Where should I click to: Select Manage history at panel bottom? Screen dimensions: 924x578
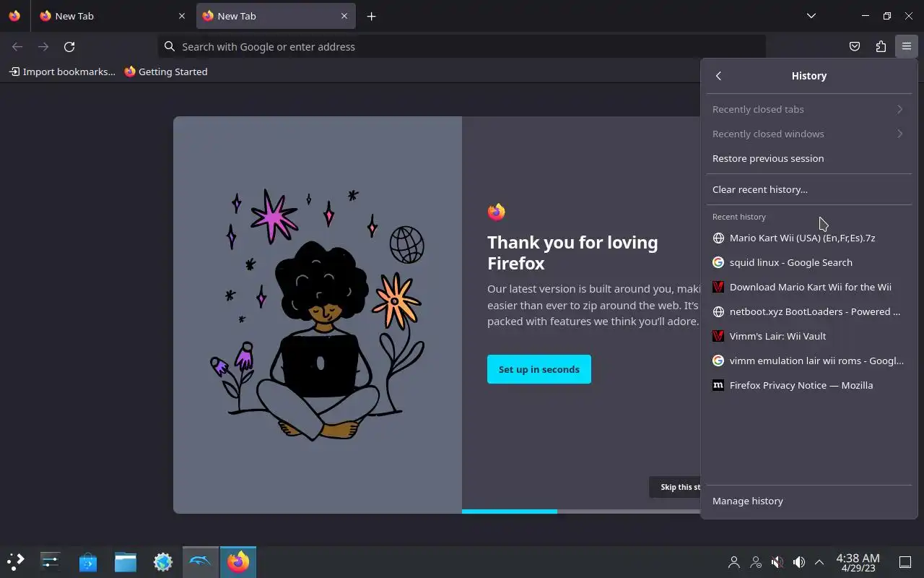coord(808,501)
